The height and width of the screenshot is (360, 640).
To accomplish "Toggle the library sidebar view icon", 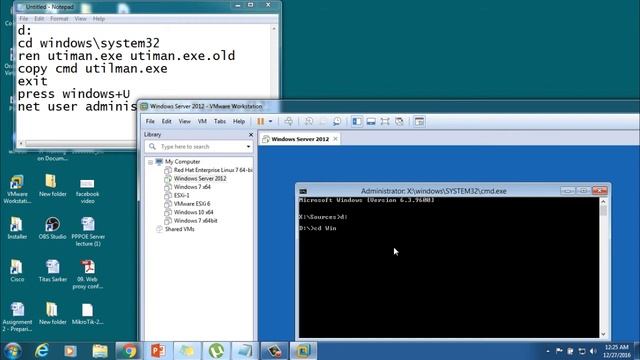I will coord(357,121).
